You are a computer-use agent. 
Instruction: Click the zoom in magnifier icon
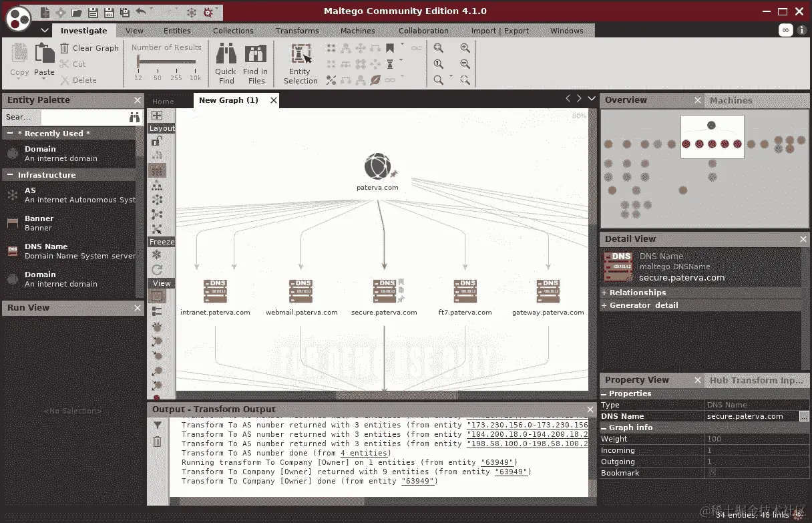465,48
